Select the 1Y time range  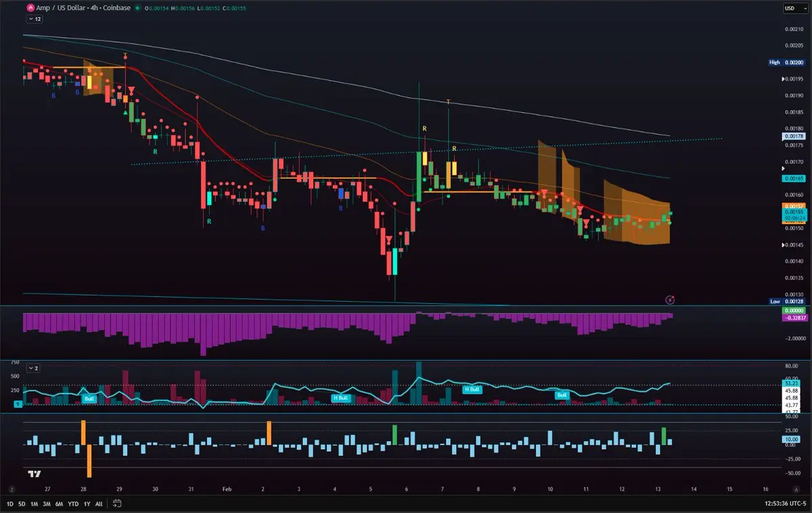point(87,504)
